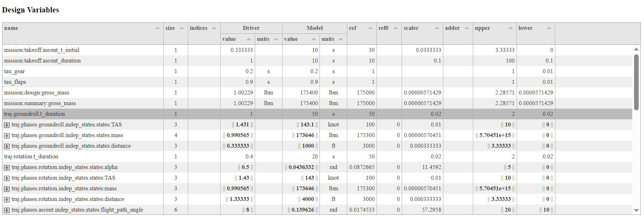Viewport: 644px width, 218px height.
Task: Sort by Model value column arrow
Action: (314, 39)
